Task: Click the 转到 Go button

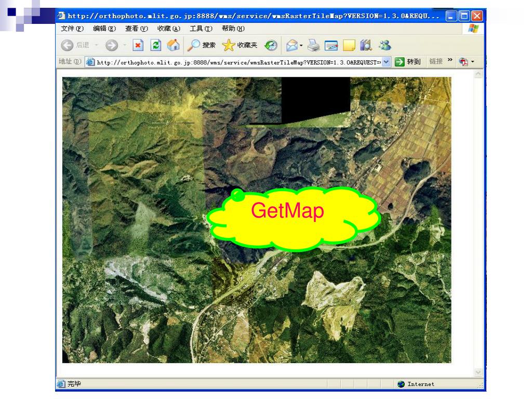Action: tap(408, 62)
